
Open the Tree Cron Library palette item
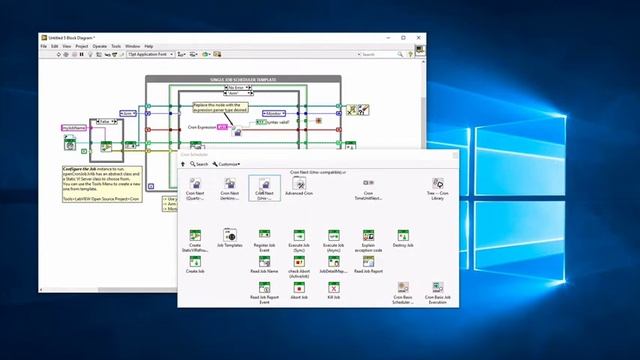[438, 189]
